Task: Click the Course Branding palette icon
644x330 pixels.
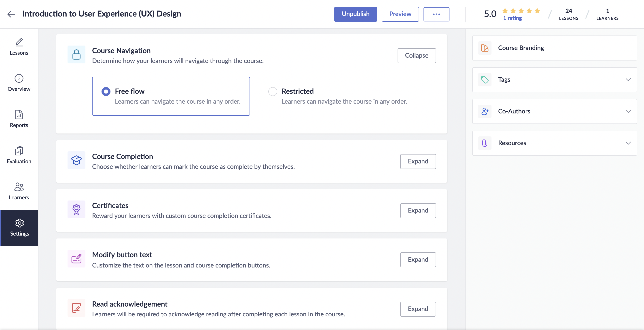Action: click(485, 48)
